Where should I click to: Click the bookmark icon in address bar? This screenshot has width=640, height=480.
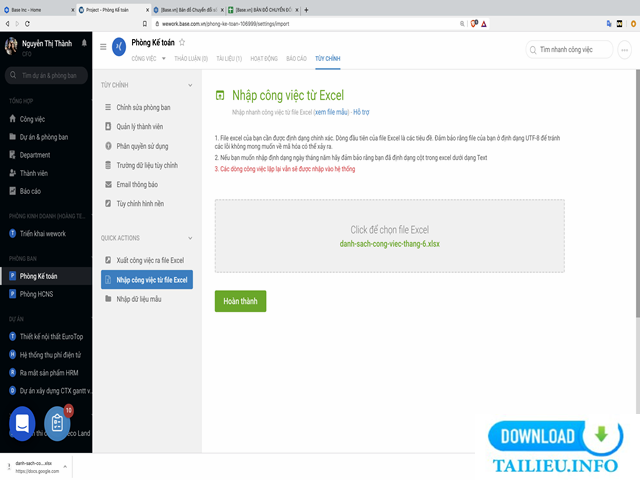144,24
